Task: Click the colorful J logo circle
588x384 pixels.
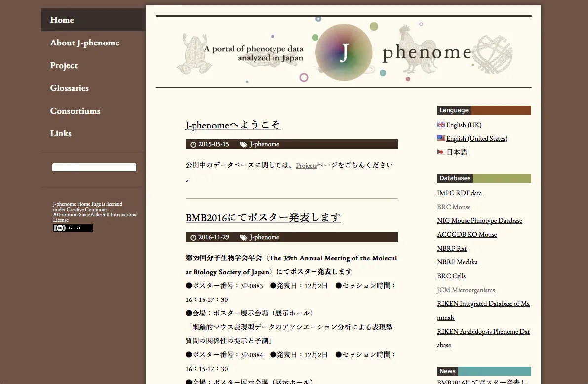Action: pos(344,52)
